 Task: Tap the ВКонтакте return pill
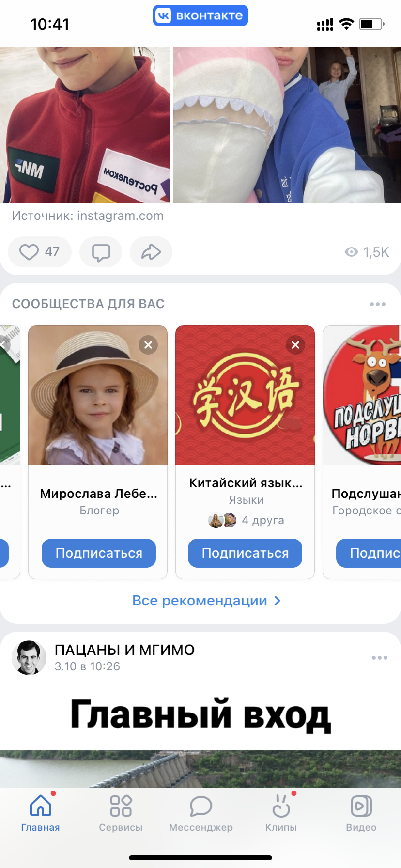(200, 15)
